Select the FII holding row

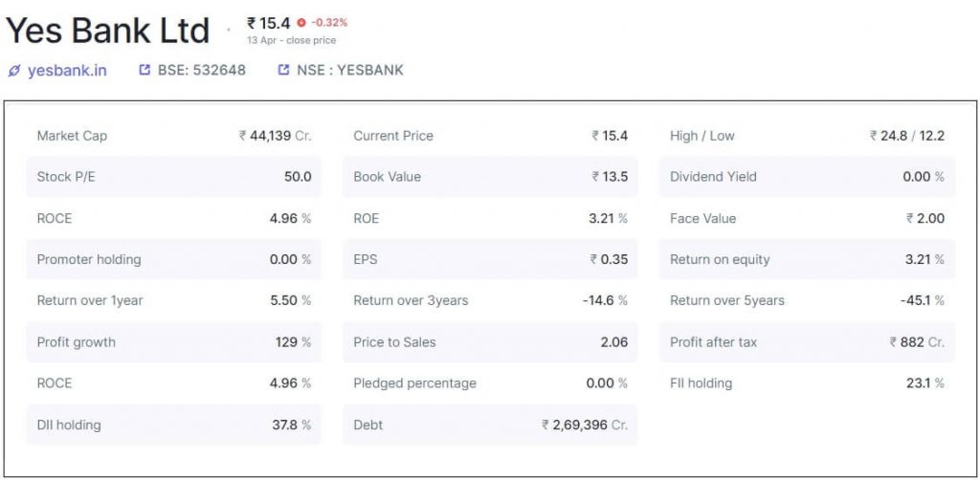(807, 383)
